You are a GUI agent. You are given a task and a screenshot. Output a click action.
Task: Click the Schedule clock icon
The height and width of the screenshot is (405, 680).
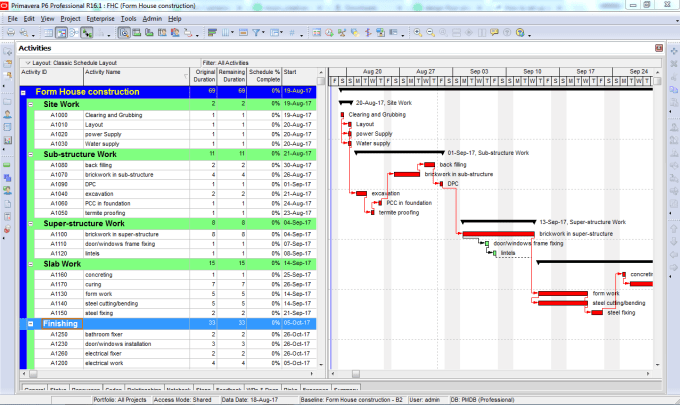[330, 33]
